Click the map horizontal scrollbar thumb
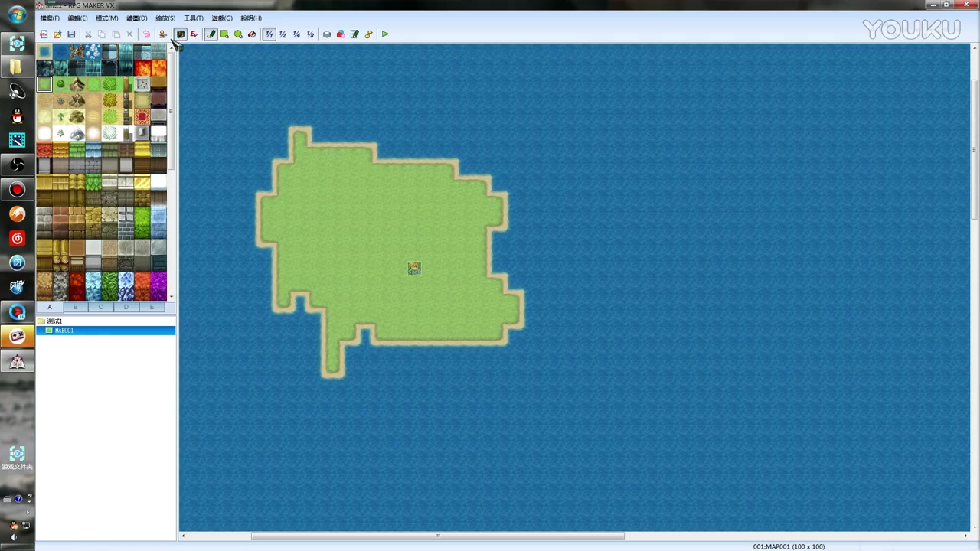980x551 pixels. [x=438, y=536]
